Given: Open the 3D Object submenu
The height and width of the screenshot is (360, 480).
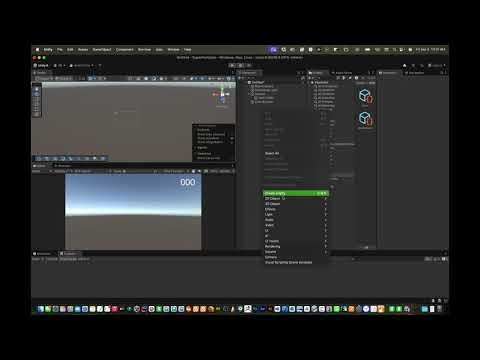Looking at the screenshot, I should click(296, 204).
